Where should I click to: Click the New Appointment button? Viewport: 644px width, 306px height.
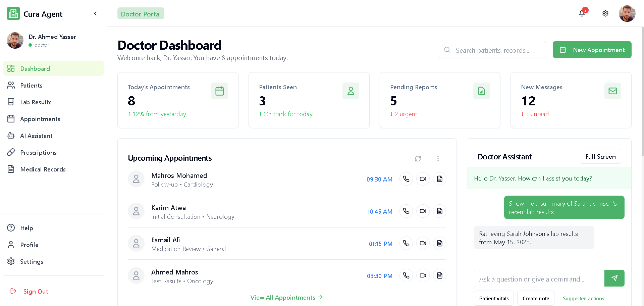tap(592, 50)
